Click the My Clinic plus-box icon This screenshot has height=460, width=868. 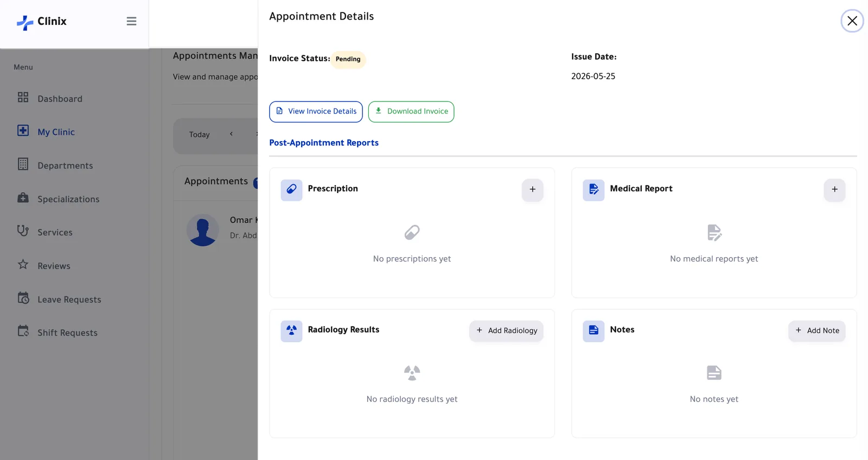pyautogui.click(x=23, y=131)
